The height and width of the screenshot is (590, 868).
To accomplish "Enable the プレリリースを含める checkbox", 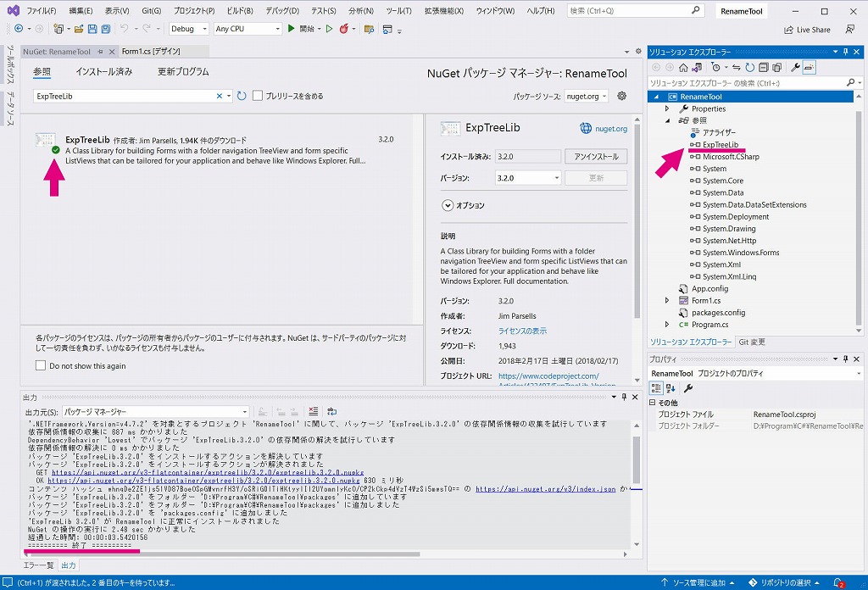I will 258,96.
